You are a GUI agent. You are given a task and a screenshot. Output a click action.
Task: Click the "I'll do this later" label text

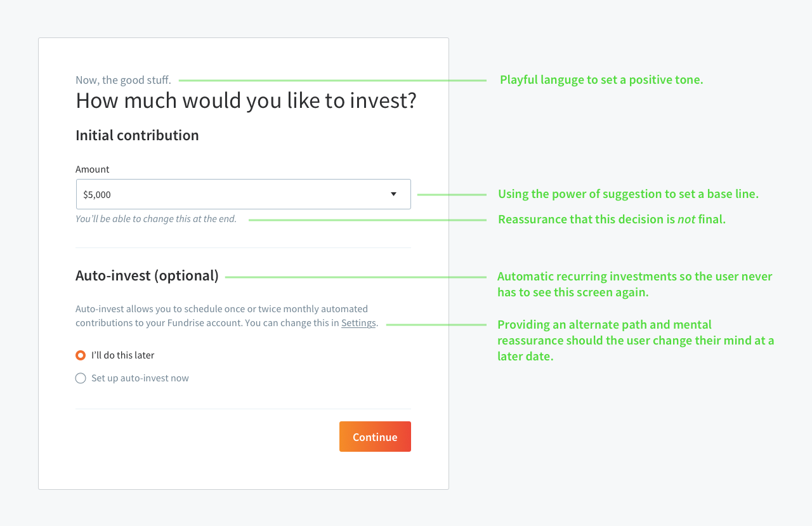point(123,355)
